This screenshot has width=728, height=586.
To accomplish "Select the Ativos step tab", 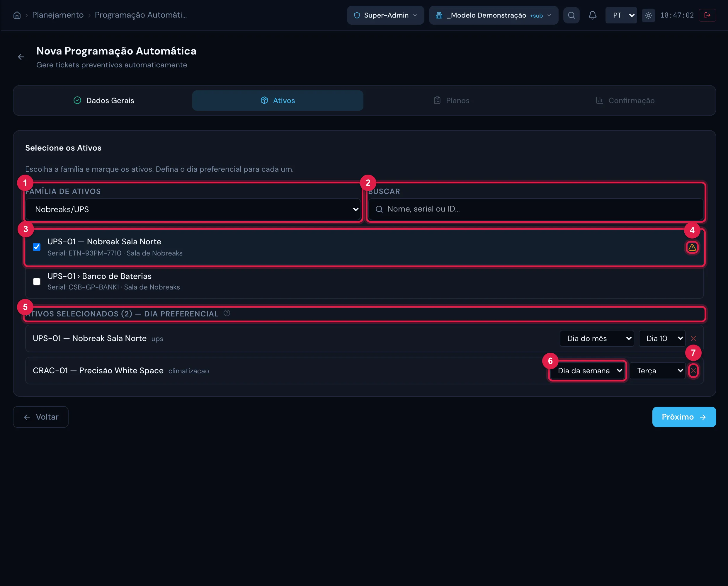I will (x=278, y=100).
